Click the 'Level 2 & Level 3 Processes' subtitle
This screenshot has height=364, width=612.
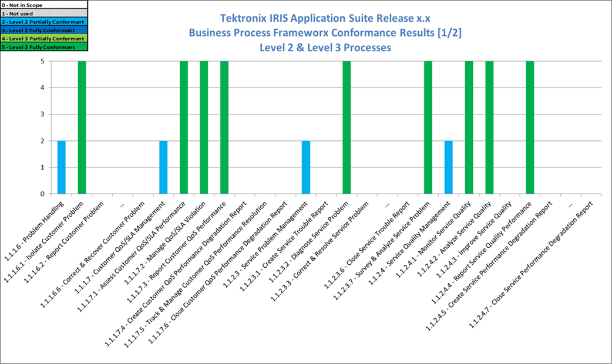pos(325,48)
